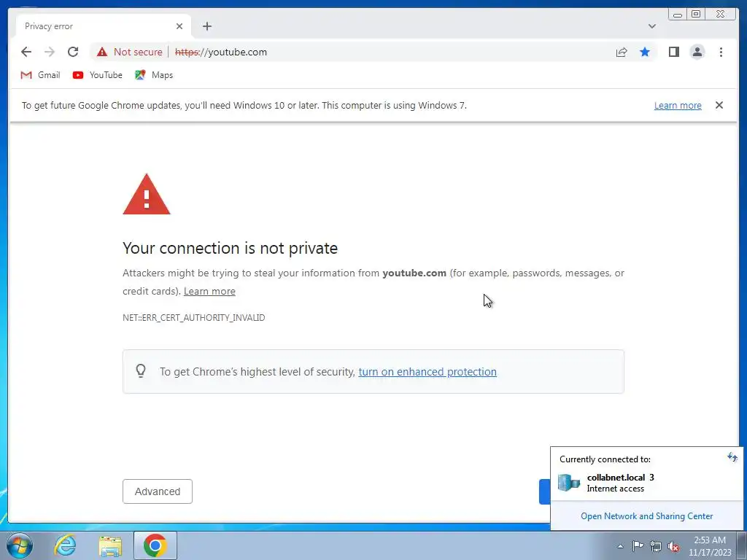Dismiss the Windows 7 update infobar
Image resolution: width=747 pixels, height=560 pixels.
(x=719, y=105)
